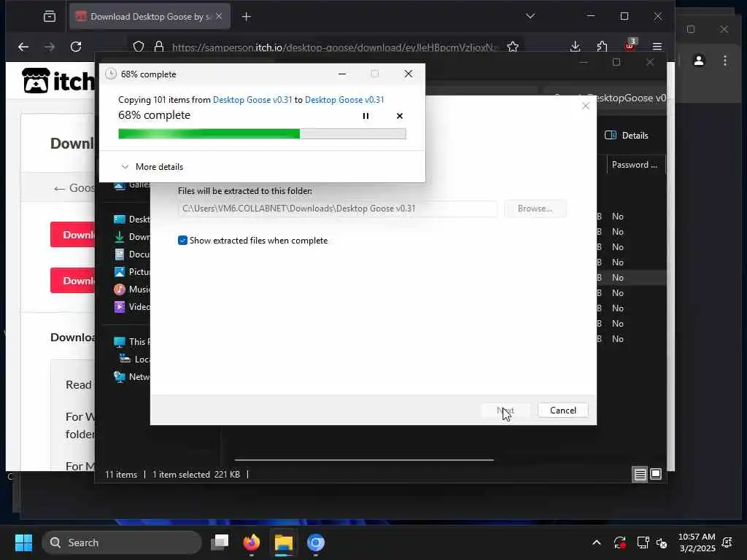The height and width of the screenshot is (560, 747).
Task: Click the taskbar Search box
Action: (x=122, y=542)
